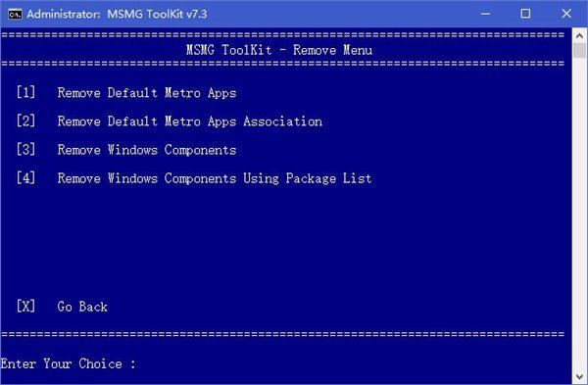588x385 pixels.
Task: Click the 'Enter Your Choice :' prompt
Action: coord(69,363)
